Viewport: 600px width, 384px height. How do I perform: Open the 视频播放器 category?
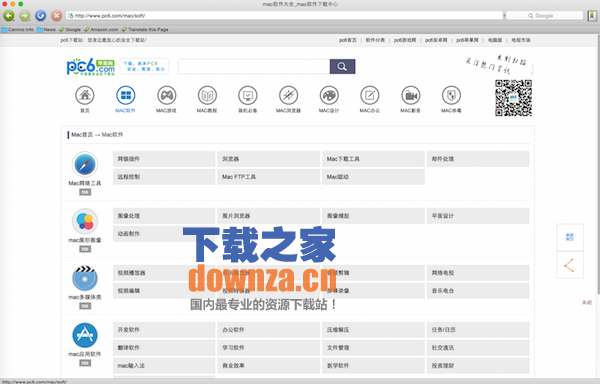coord(164,273)
